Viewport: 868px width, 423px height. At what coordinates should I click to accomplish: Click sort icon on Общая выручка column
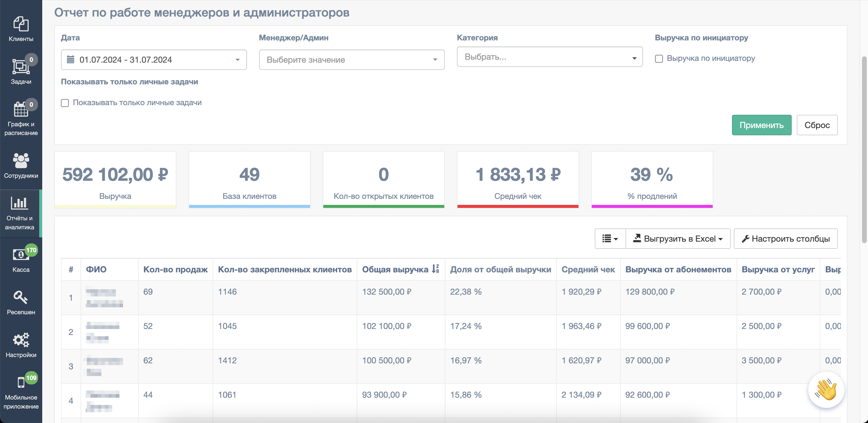tap(436, 269)
